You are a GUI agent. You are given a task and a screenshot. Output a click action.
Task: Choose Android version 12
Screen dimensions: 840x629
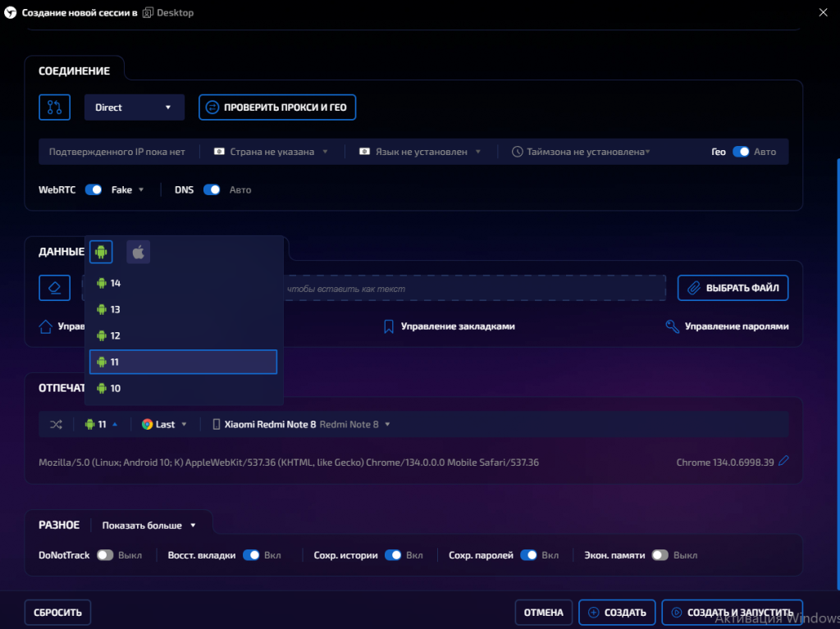pos(183,335)
